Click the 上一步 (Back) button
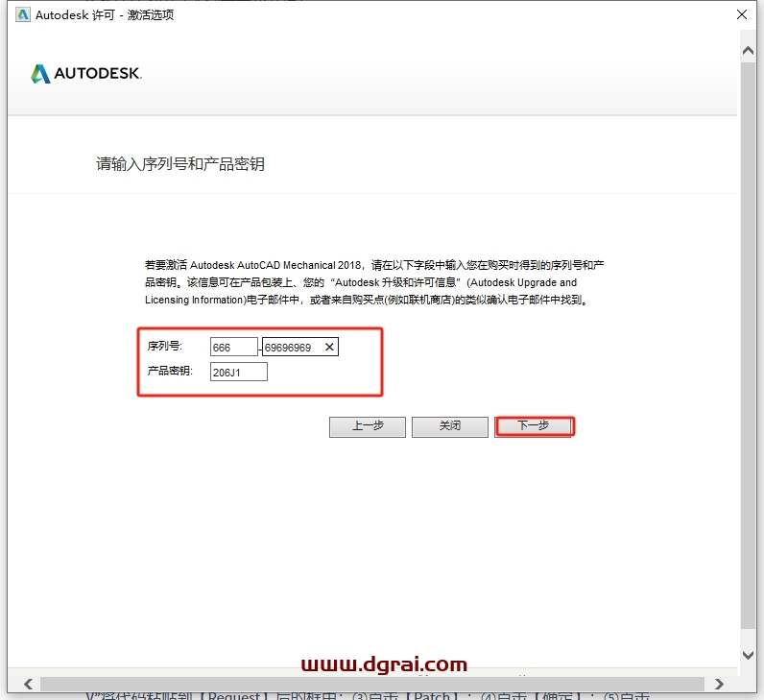The width and height of the screenshot is (764, 700). 368,427
